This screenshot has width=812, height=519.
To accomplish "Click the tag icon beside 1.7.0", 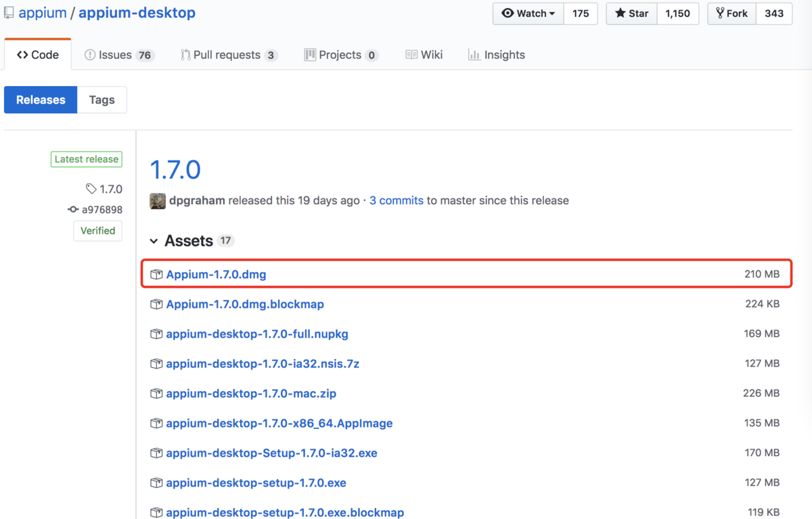I will pyautogui.click(x=91, y=189).
